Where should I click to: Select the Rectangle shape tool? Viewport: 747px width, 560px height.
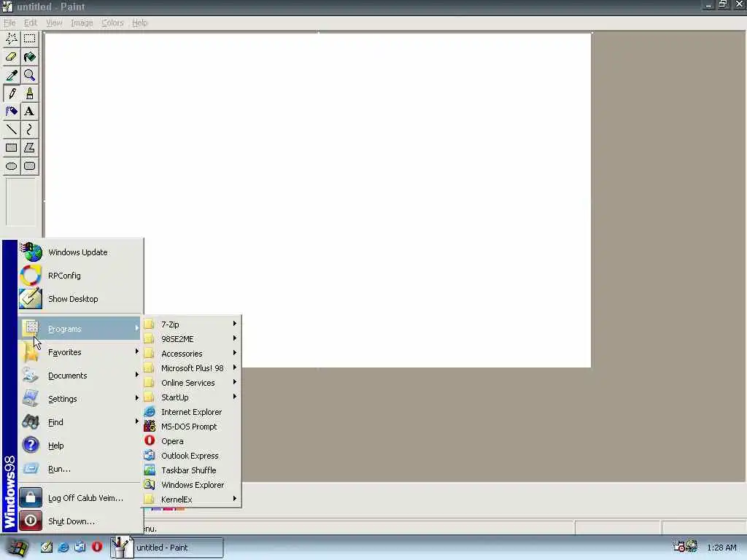pos(12,147)
